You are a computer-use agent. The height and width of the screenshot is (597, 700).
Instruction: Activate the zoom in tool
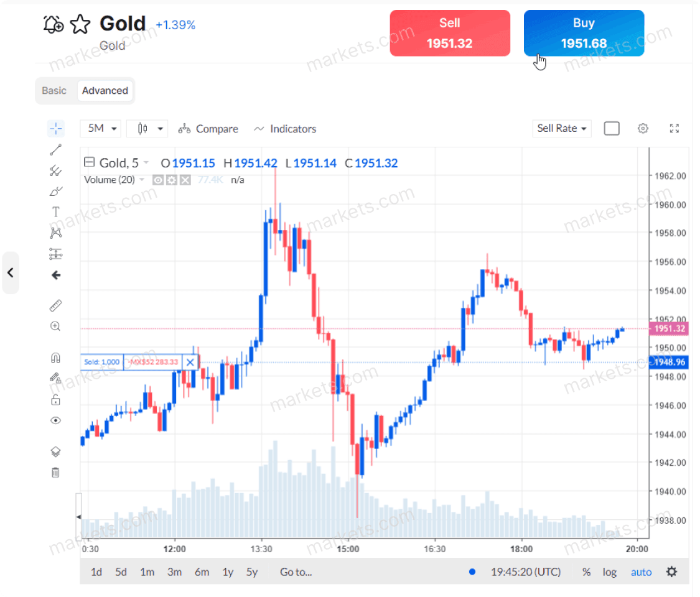[x=56, y=326]
